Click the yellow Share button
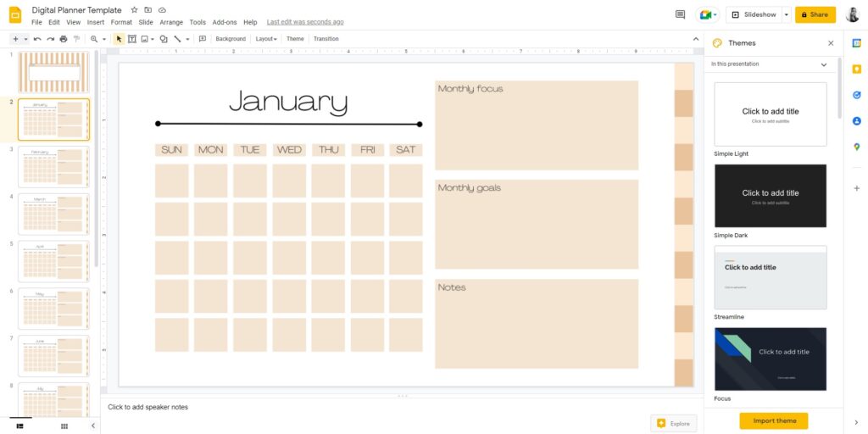The height and width of the screenshot is (434, 868). pyautogui.click(x=815, y=14)
